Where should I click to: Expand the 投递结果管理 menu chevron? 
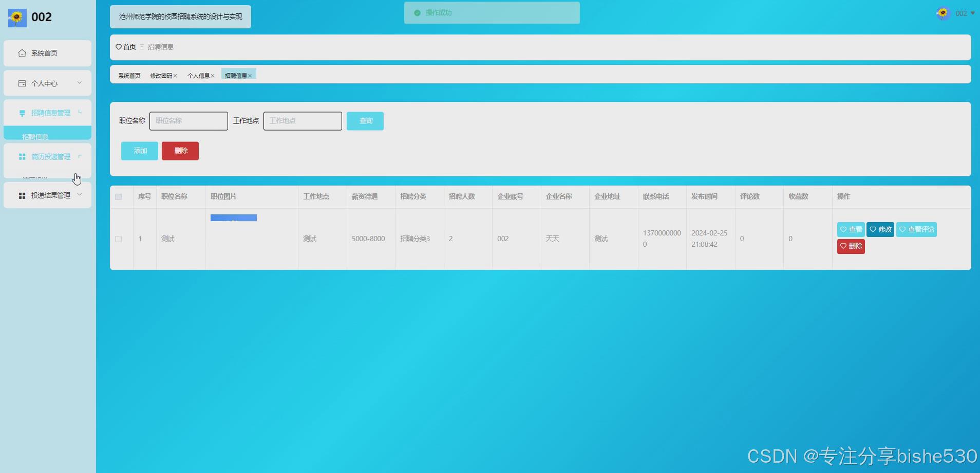80,195
